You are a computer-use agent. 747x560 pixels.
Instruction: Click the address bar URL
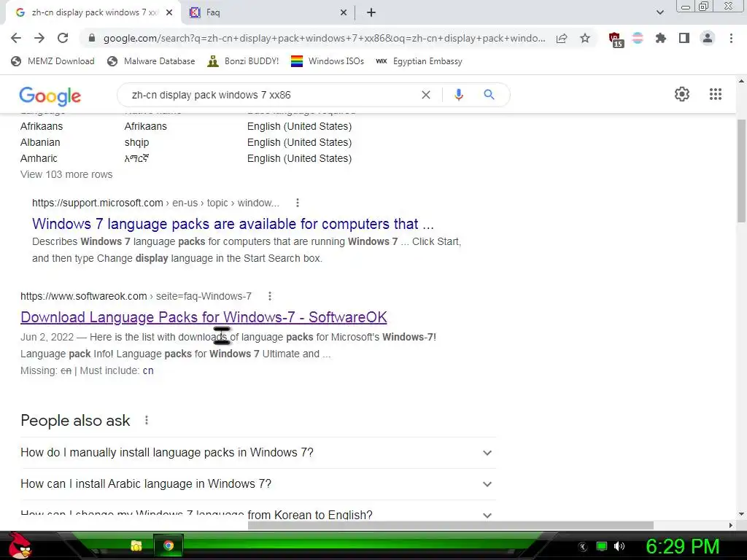pyautogui.click(x=324, y=38)
